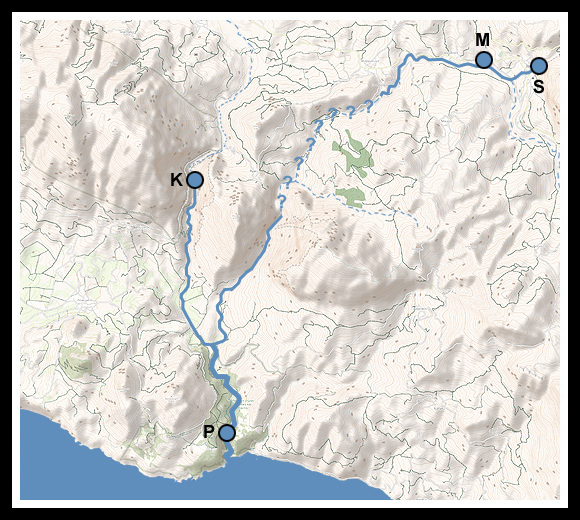This screenshot has height=520, width=580.
Task: Click the K waypoint circle marker
Action: [x=195, y=180]
